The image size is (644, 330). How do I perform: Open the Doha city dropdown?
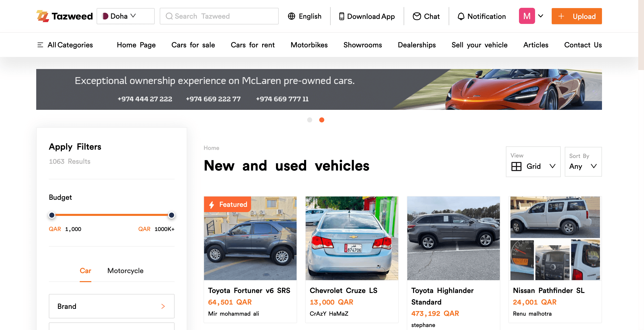click(x=126, y=16)
